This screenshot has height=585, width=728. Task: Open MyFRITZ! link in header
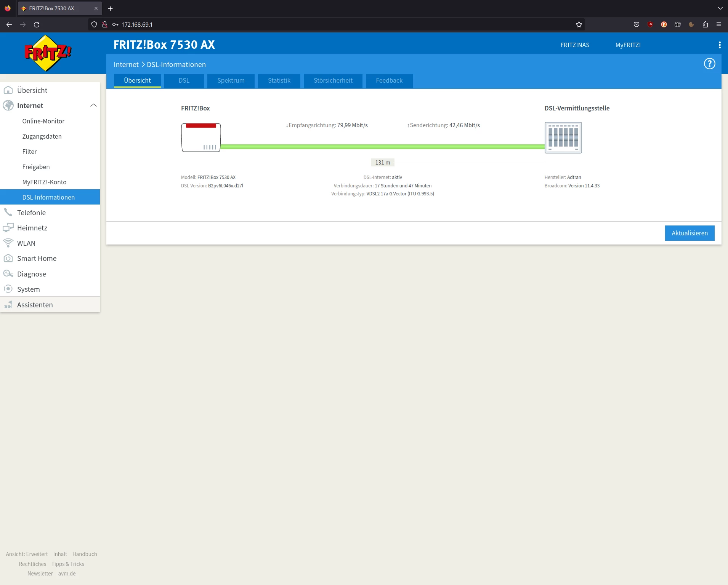pos(628,45)
